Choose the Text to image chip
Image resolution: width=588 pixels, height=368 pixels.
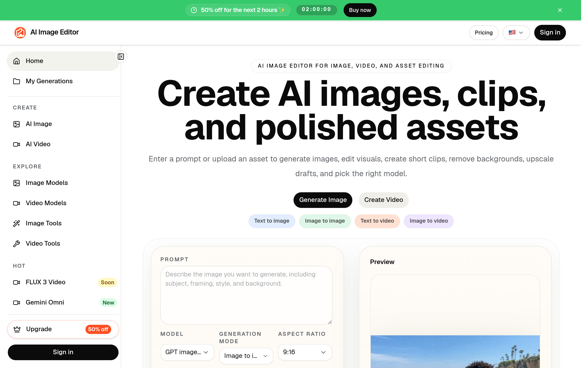272,221
